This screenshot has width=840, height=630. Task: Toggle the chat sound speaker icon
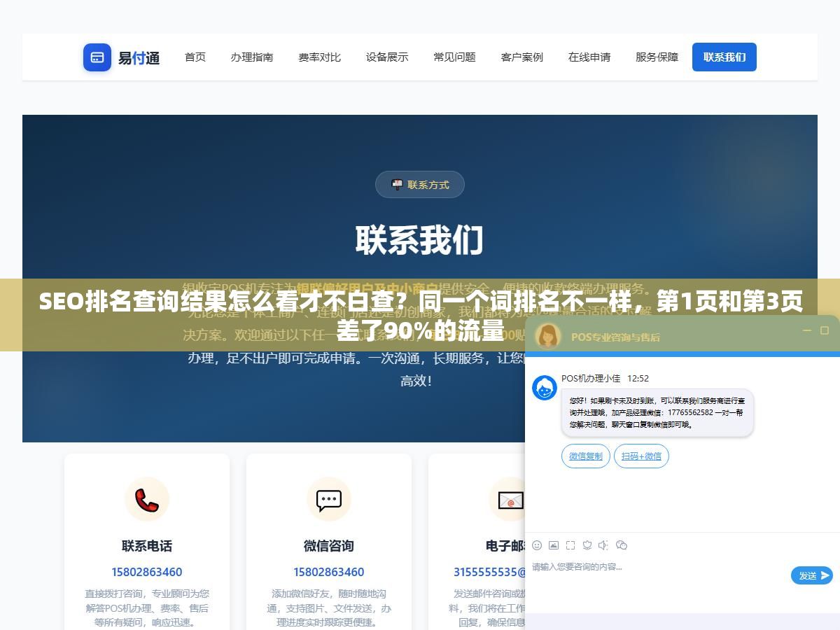click(x=603, y=545)
